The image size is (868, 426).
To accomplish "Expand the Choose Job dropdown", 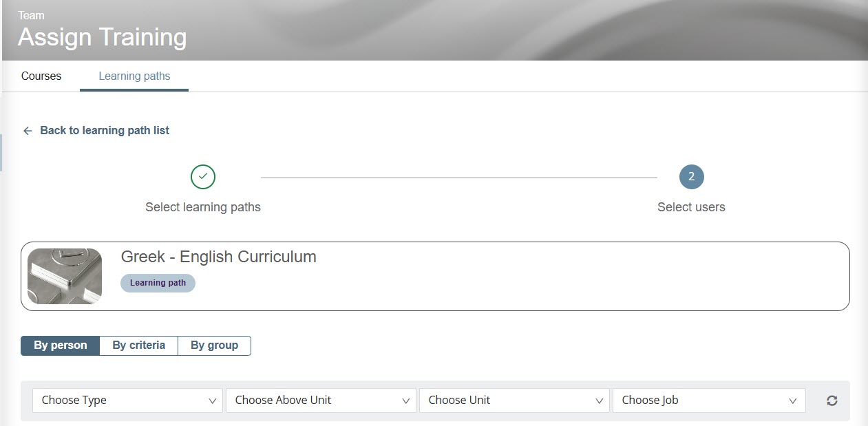I will click(x=708, y=401).
